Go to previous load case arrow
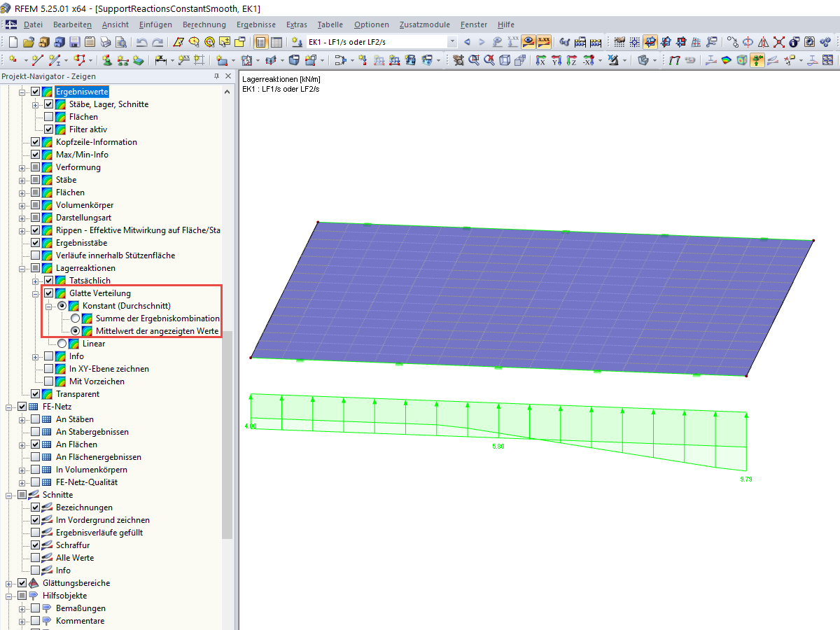The height and width of the screenshot is (630, 840). tap(467, 42)
